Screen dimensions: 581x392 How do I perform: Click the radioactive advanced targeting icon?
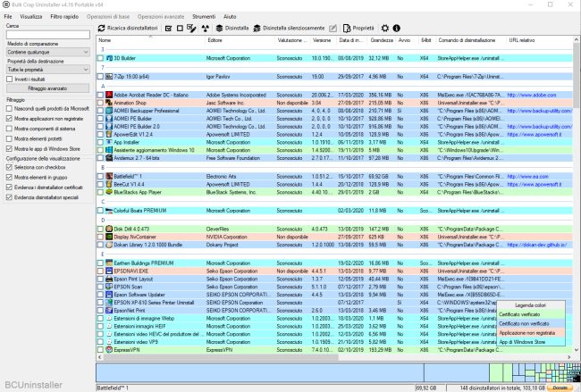click(205, 29)
